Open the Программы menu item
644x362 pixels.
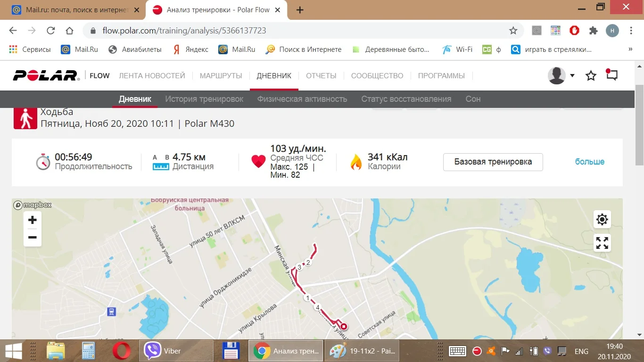[441, 75]
